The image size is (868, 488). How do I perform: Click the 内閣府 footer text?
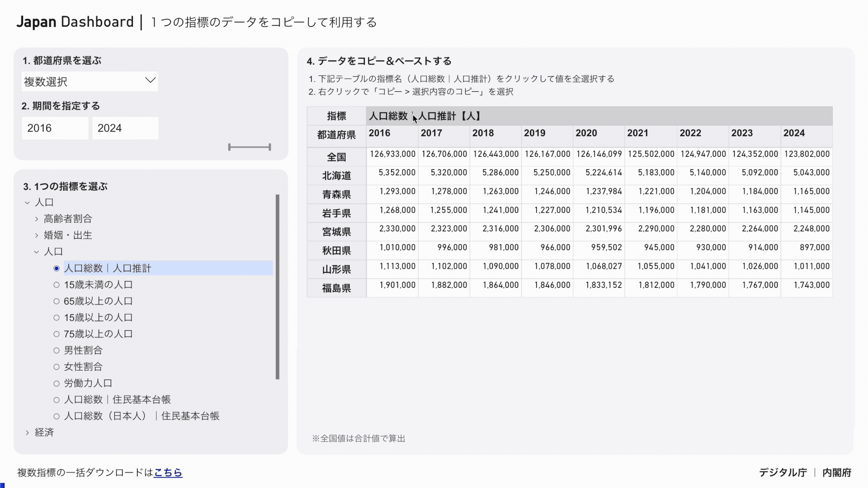[837, 473]
